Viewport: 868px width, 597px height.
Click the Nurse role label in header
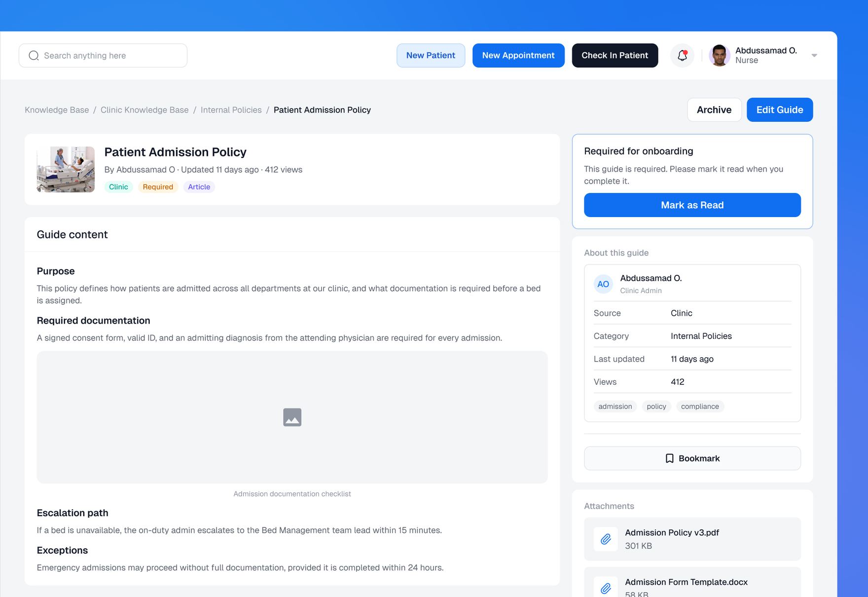tap(747, 60)
